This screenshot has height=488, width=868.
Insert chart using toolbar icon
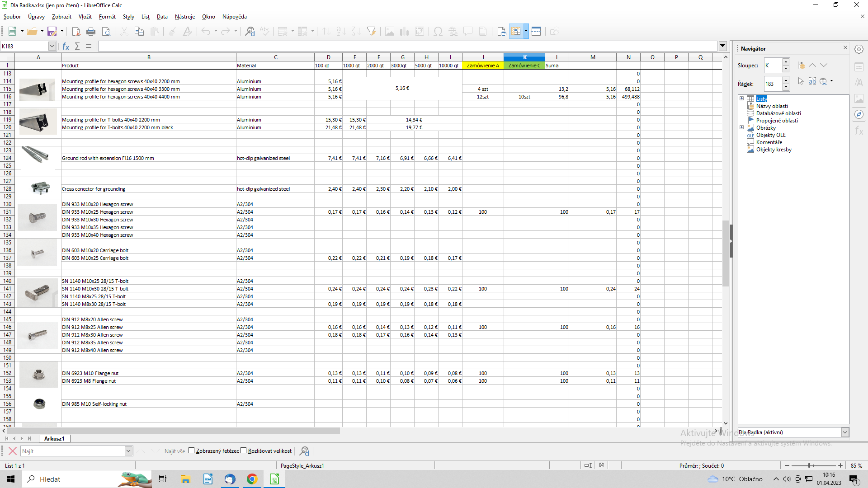pyautogui.click(x=404, y=32)
